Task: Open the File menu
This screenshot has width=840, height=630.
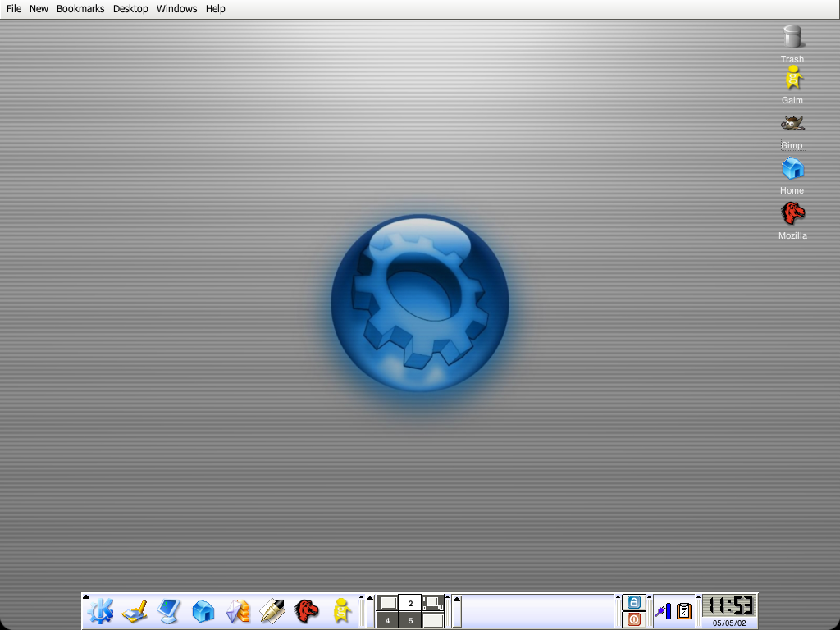Action: pos(14,8)
